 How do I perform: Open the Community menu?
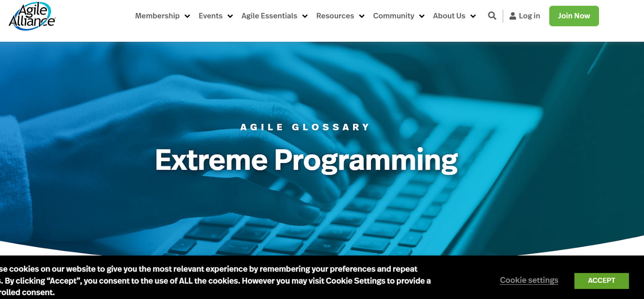394,16
